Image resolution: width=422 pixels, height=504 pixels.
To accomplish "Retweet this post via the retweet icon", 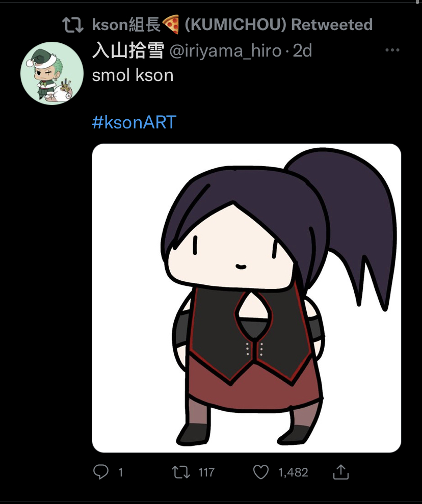I will coord(181,472).
